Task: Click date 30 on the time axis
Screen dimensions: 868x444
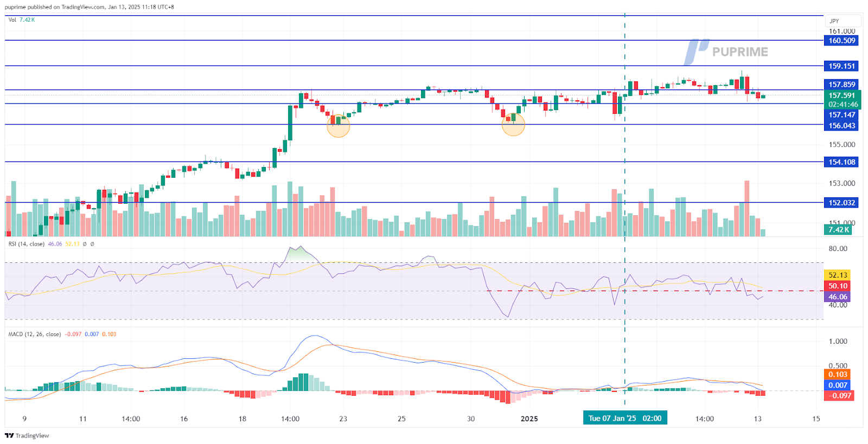Action: pyautogui.click(x=470, y=419)
